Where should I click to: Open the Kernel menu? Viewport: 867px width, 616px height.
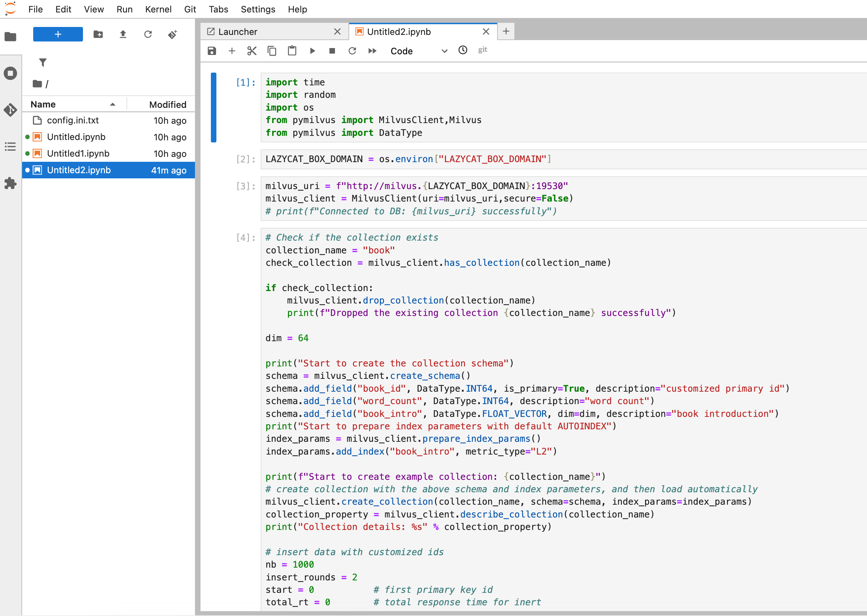click(x=158, y=9)
